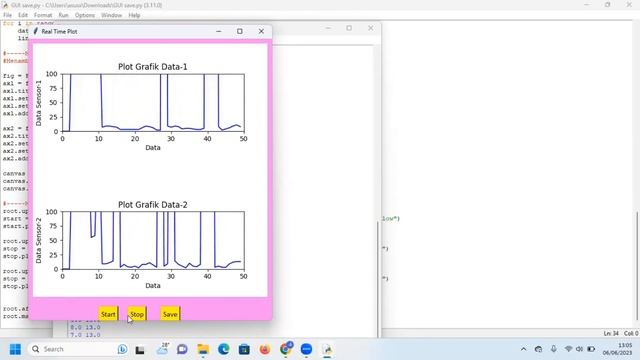Screen dimensions: 640x360
Task: Open File Explorer from taskbar
Action: tap(203, 349)
